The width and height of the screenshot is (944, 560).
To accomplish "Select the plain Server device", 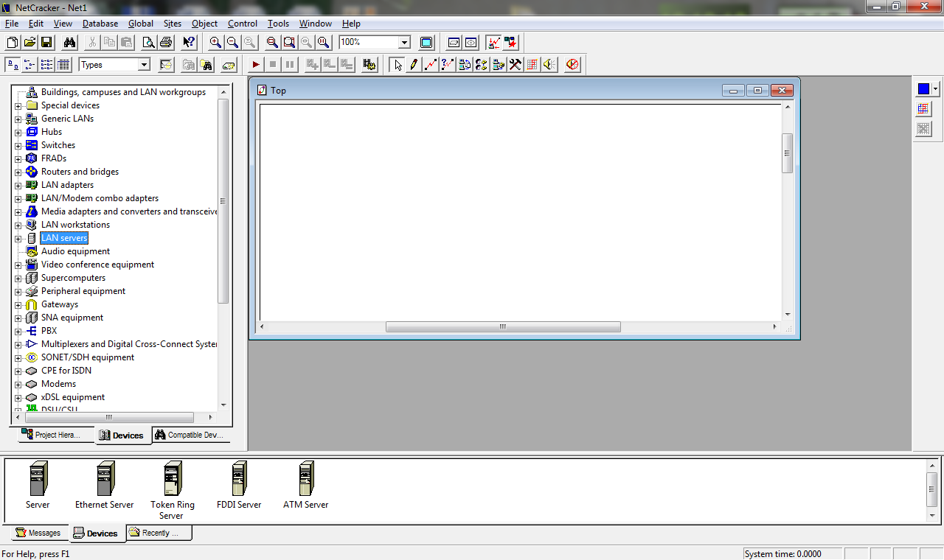I will point(38,486).
